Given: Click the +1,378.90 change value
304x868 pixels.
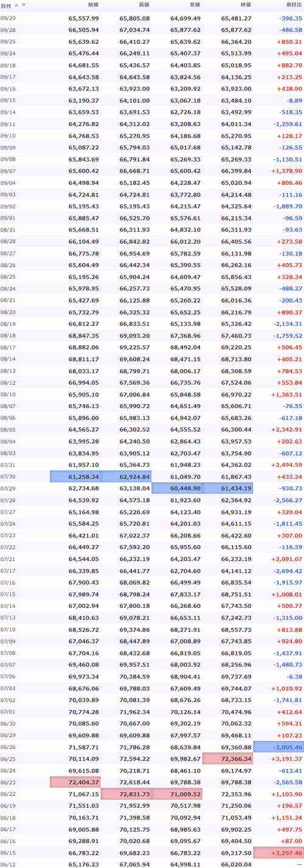Looking at the screenshot, I should (287, 171).
